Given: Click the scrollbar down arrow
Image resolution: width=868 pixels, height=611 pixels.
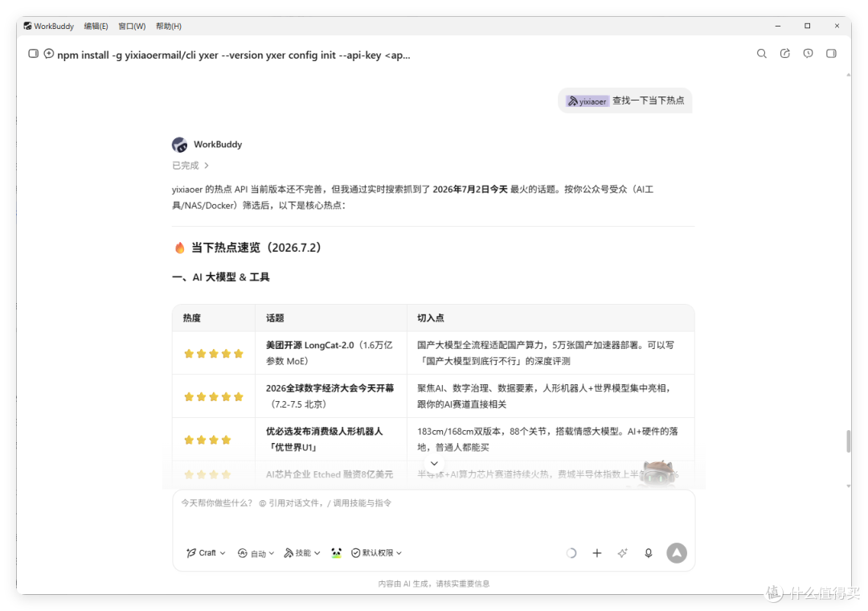Looking at the screenshot, I should point(848,486).
